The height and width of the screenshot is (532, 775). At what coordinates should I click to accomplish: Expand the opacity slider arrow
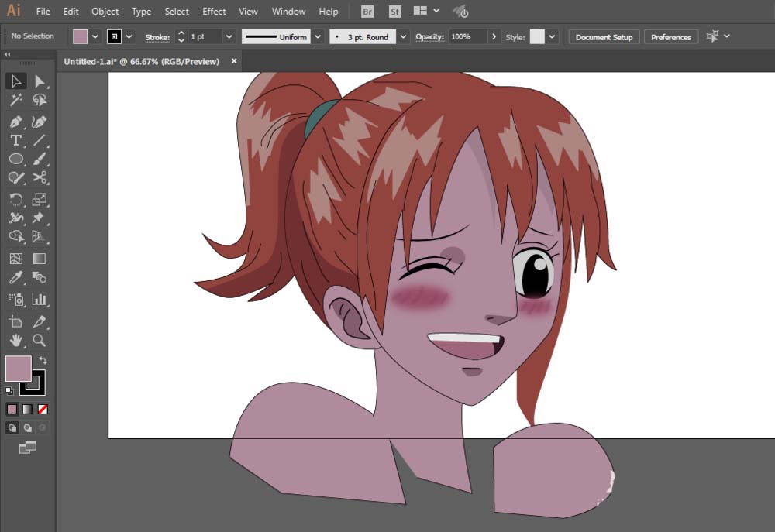(493, 36)
